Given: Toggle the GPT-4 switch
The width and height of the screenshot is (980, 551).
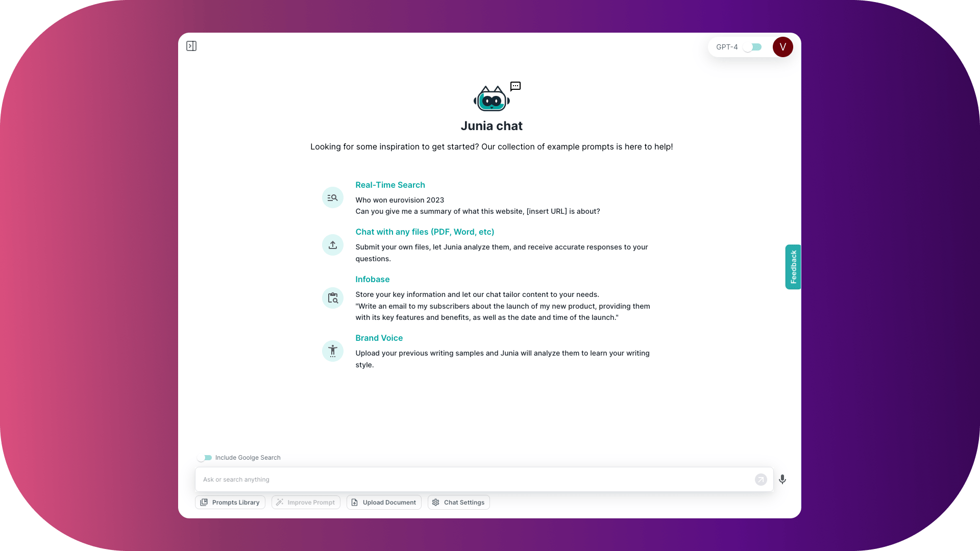Looking at the screenshot, I should click(752, 47).
